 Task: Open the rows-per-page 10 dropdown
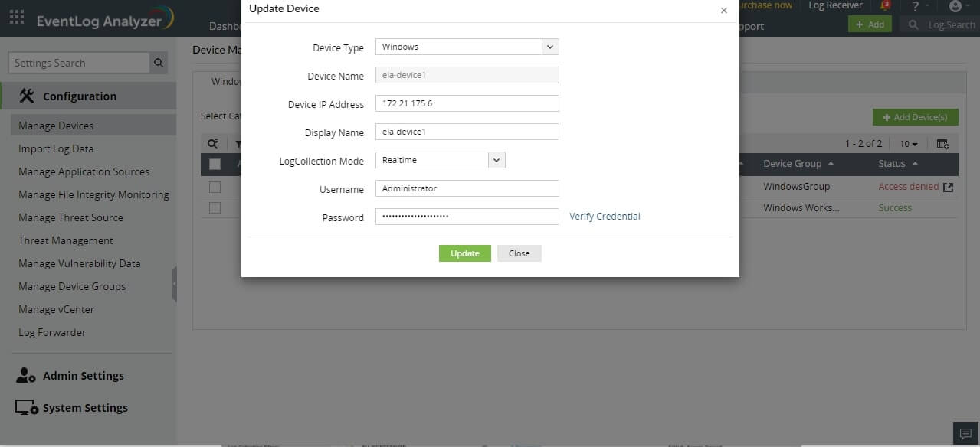click(909, 144)
